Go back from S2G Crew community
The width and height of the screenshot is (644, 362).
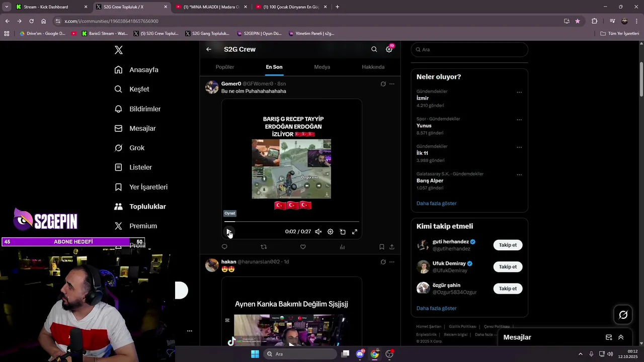coord(209,49)
